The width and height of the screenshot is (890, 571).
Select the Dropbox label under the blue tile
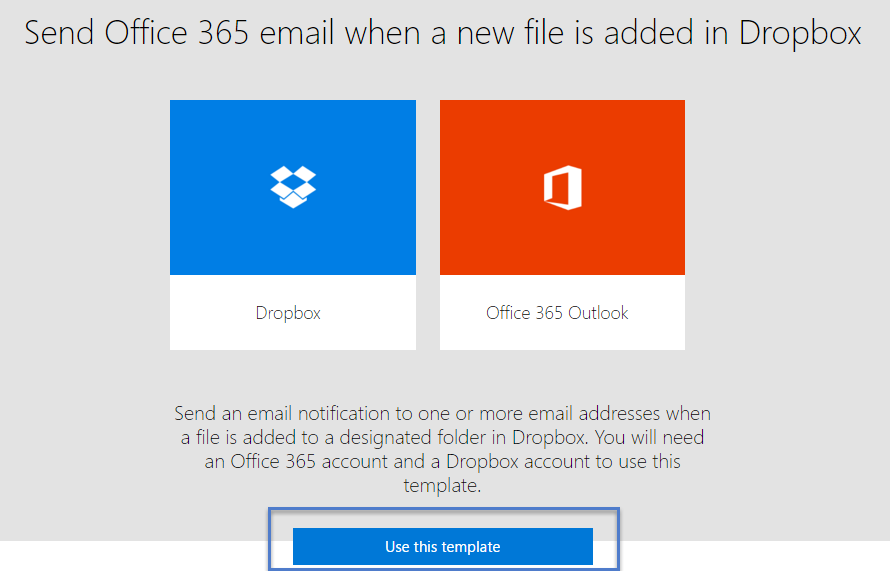click(288, 313)
